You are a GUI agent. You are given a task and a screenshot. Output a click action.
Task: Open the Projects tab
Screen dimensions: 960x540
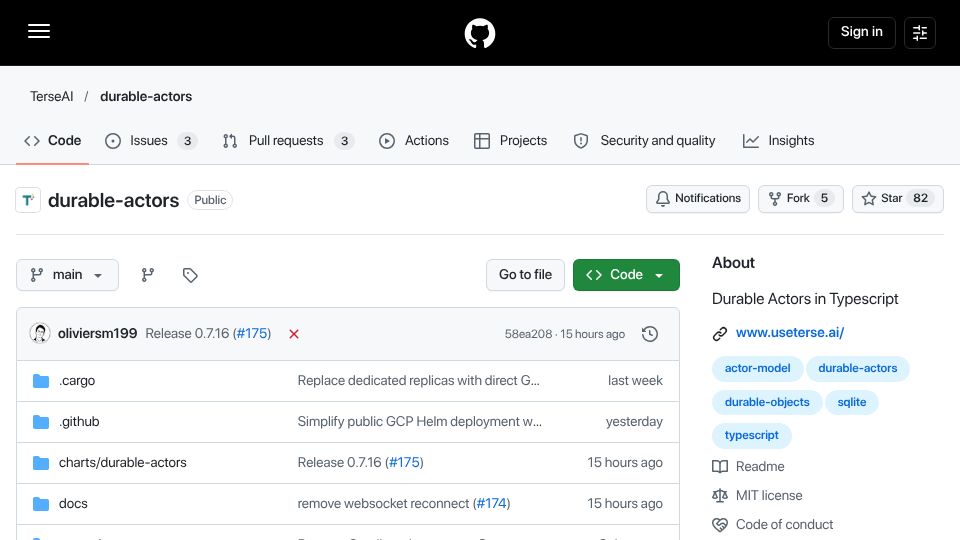click(511, 141)
